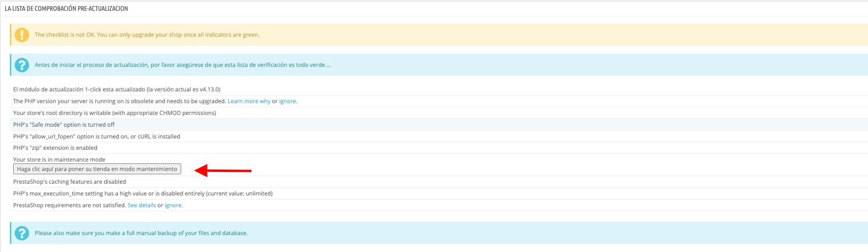Open the "See details" link
Screen dimensions: 868x252
click(x=142, y=205)
